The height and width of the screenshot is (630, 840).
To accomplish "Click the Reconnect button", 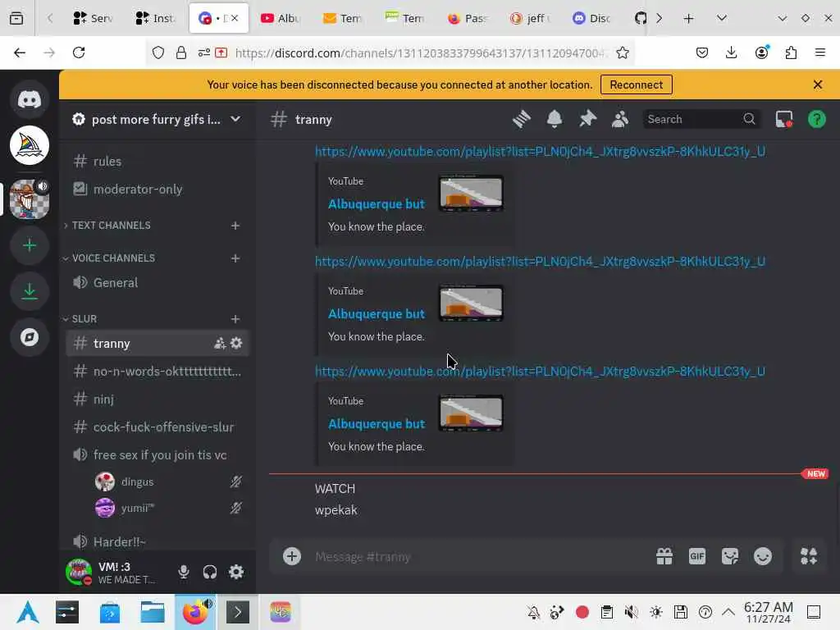I will coord(636,84).
